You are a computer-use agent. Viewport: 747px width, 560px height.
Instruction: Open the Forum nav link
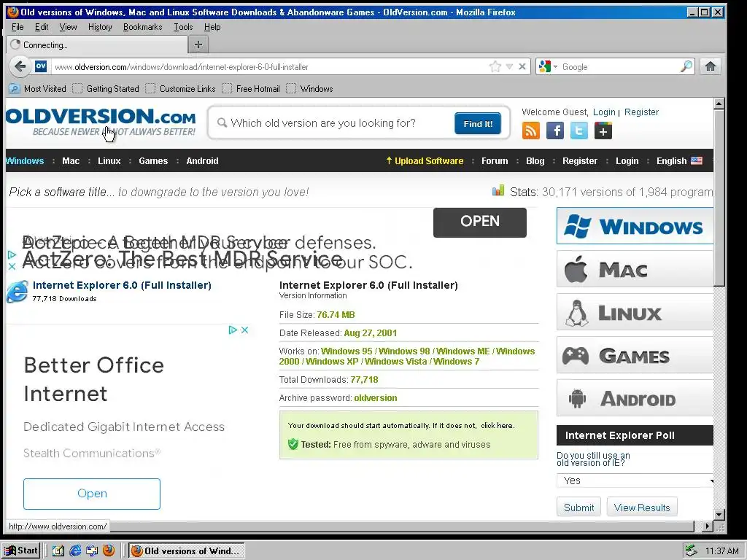tap(495, 161)
